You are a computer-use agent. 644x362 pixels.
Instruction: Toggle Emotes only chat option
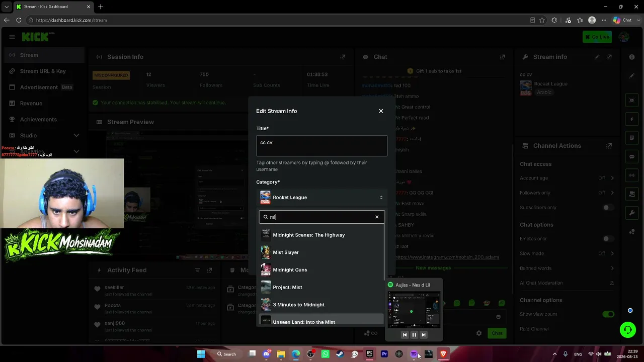608,239
